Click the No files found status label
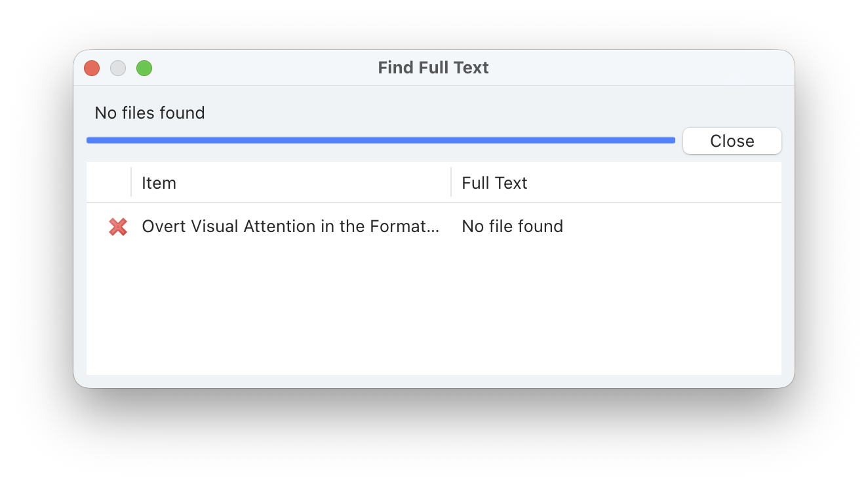 point(149,113)
